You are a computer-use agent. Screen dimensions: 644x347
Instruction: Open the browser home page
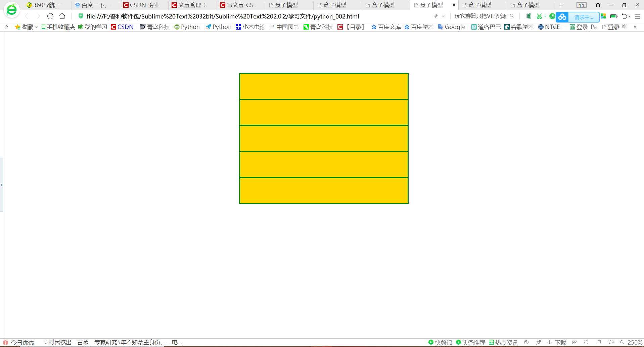[x=62, y=16]
